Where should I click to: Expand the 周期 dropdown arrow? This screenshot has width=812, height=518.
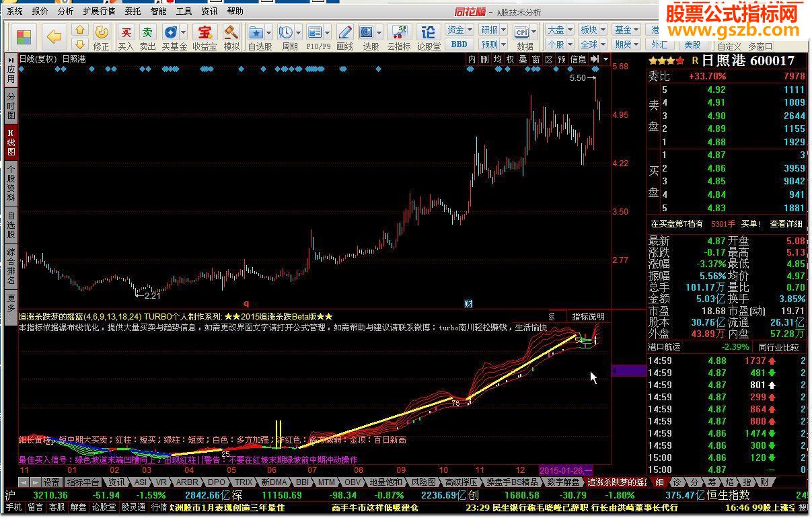(298, 32)
